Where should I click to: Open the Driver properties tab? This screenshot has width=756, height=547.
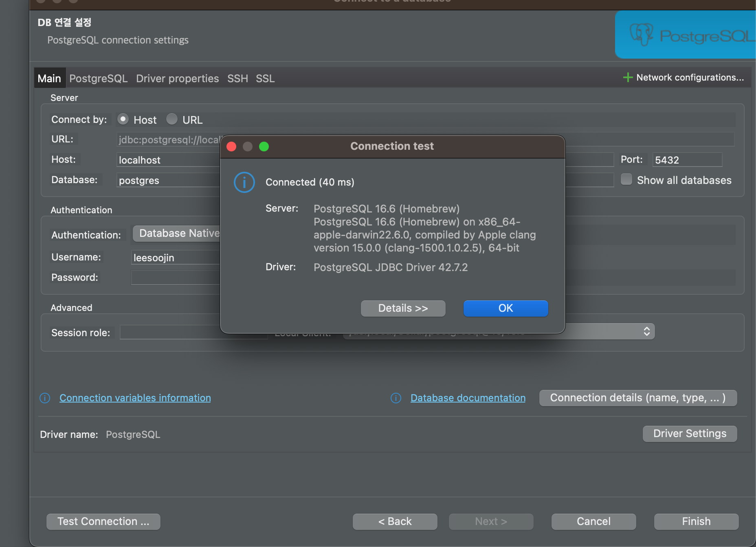(x=178, y=79)
